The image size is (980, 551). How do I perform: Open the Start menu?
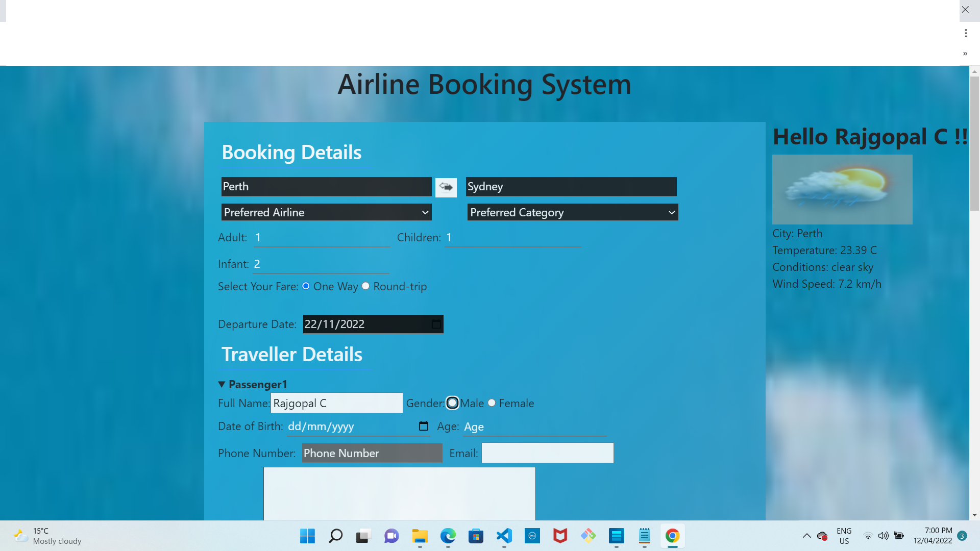point(307,536)
